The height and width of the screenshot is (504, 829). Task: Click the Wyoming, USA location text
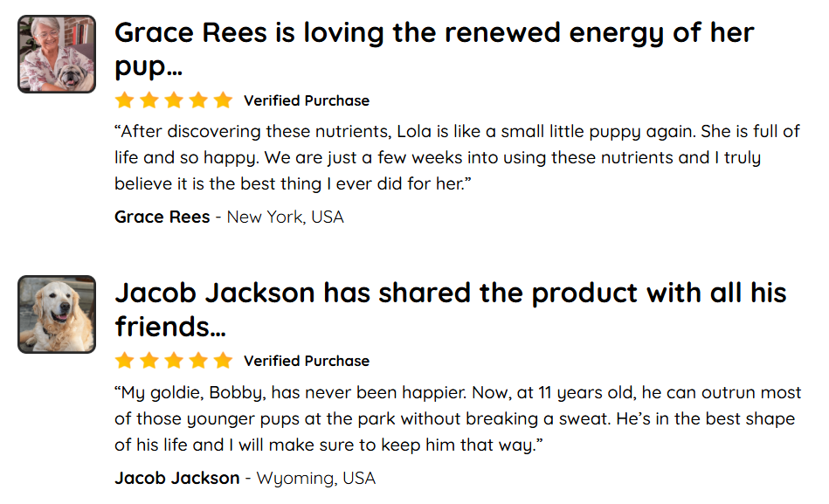[316, 478]
